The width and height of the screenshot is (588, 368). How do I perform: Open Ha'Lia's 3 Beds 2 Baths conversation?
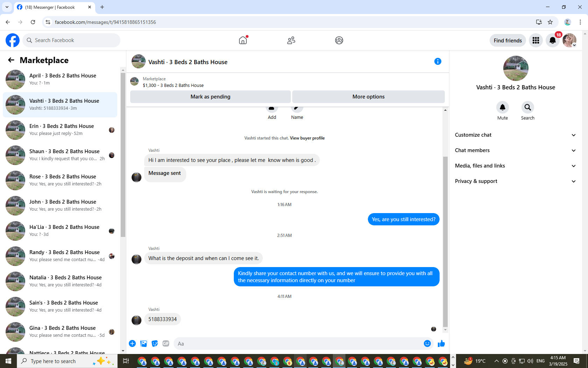pos(60,231)
